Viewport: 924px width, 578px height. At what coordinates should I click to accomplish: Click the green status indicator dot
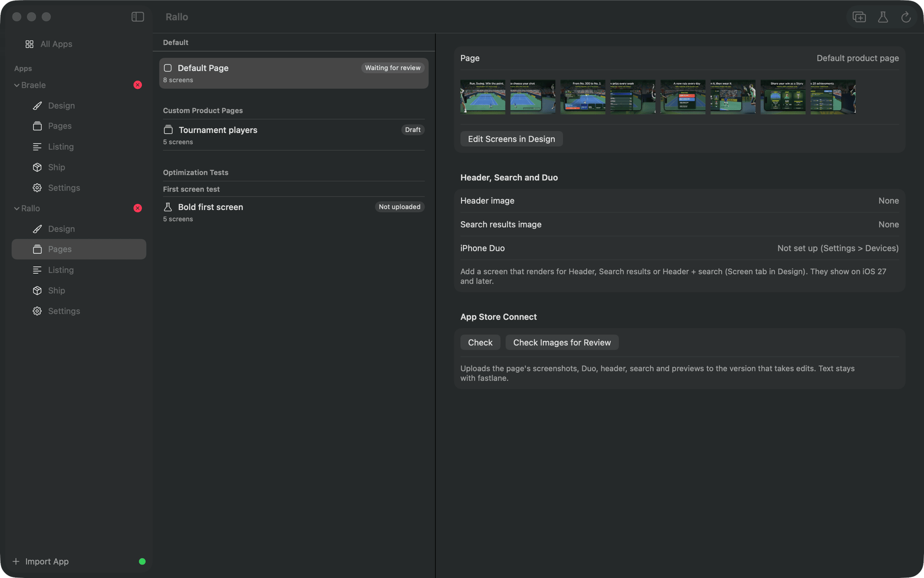coord(142,561)
